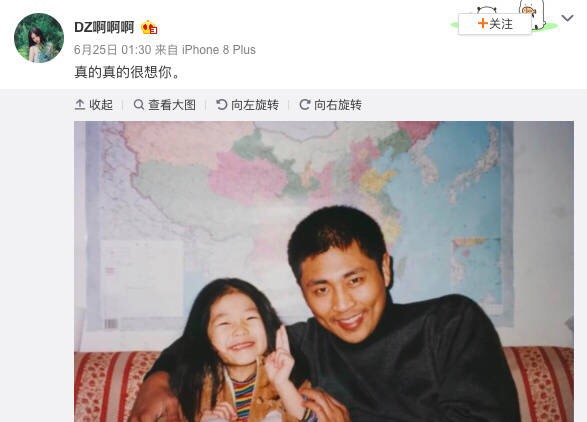This screenshot has width=587, height=422.
Task: Click the counterclockwise rotate-left arrow icon
Action: coord(222,105)
